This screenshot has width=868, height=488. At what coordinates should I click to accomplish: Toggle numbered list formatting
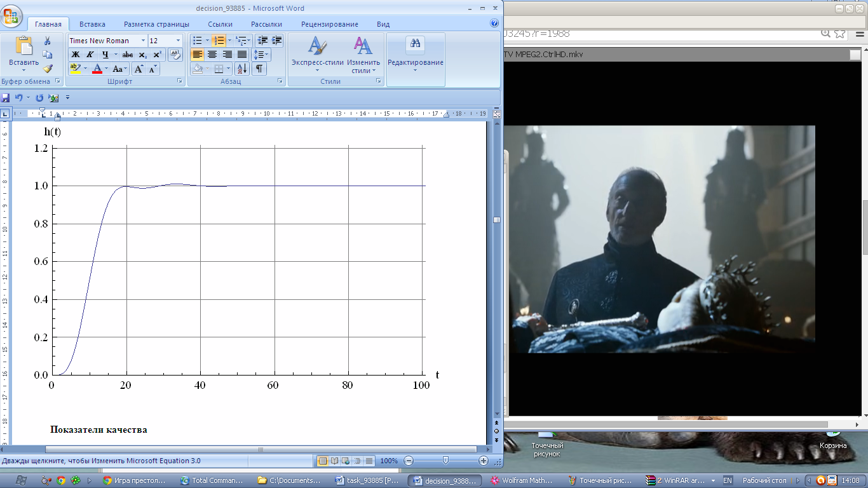coord(219,41)
